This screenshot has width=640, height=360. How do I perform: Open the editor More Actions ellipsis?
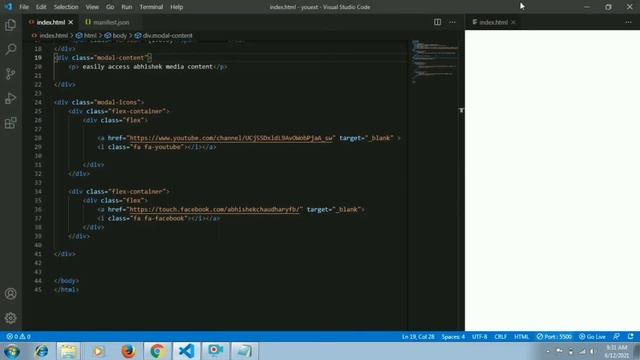coord(452,22)
